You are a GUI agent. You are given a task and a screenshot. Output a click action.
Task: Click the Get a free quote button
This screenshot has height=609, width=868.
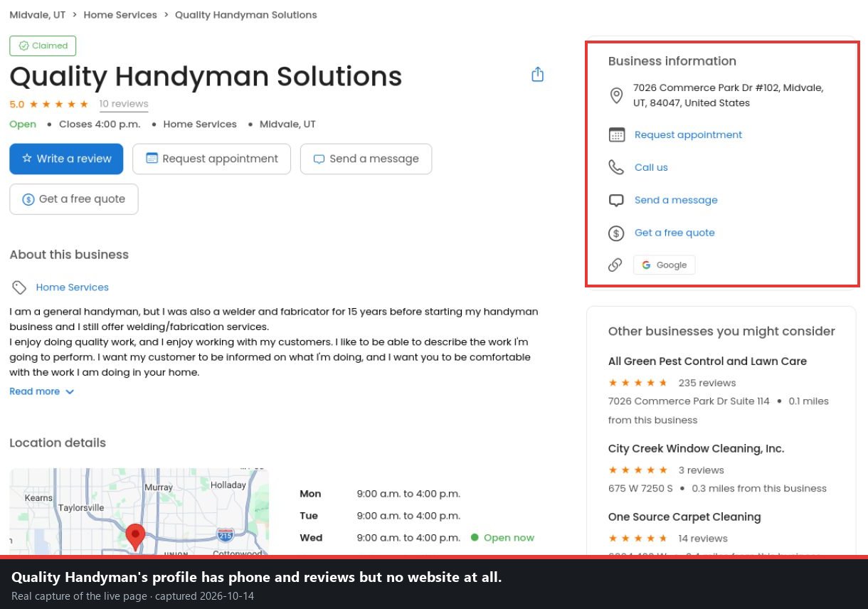[x=74, y=199]
